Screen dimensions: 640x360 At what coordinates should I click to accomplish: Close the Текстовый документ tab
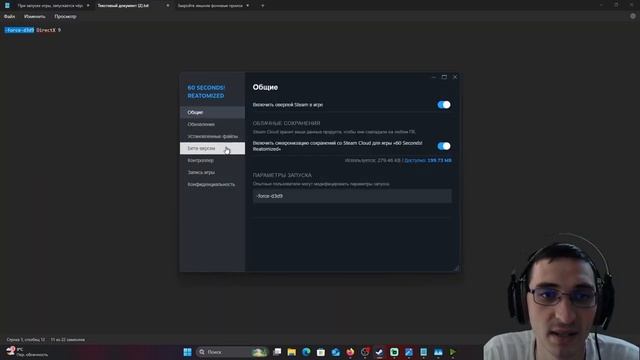click(x=167, y=6)
